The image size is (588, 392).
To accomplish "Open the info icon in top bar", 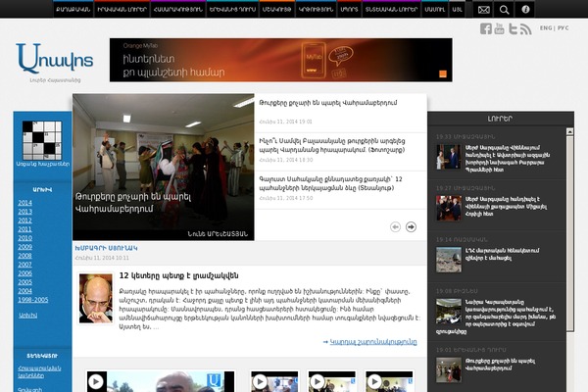I will click(x=525, y=10).
